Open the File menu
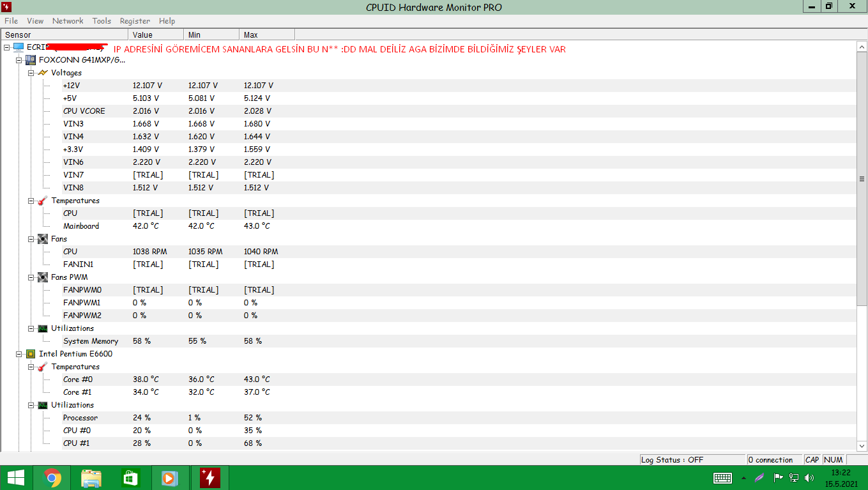868x490 pixels. pos(11,21)
